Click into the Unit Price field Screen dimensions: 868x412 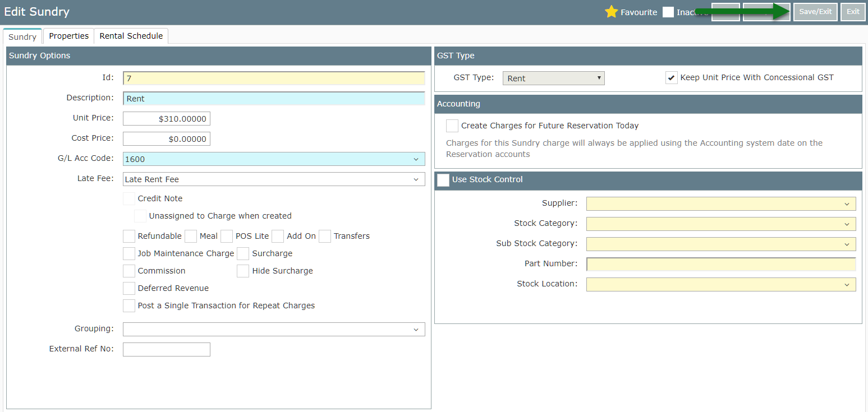[167, 119]
